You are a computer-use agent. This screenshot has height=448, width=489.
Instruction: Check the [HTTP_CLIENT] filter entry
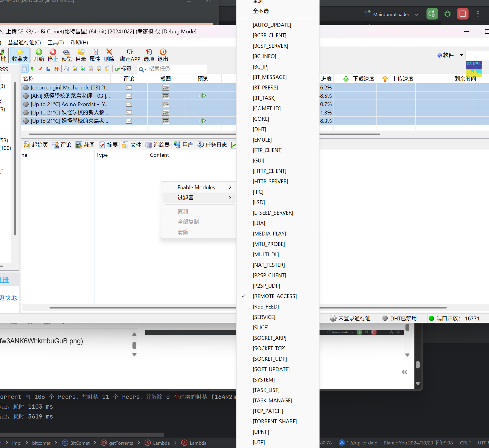coord(269,171)
